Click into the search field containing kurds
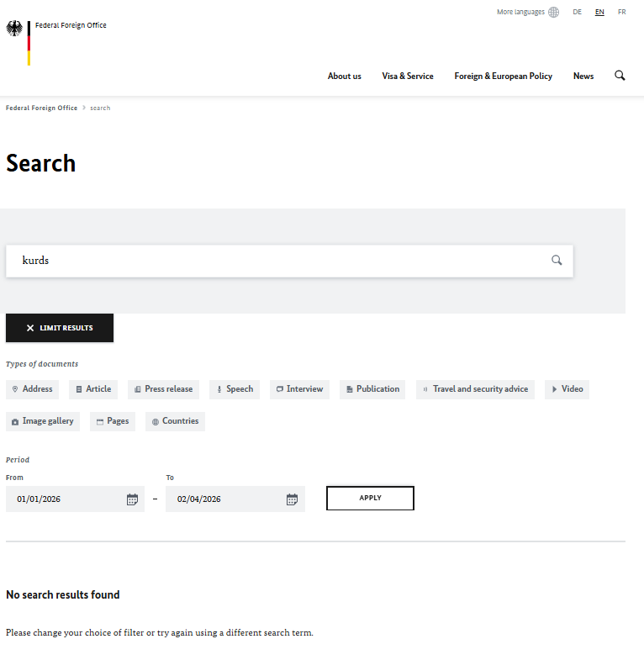644x660 pixels. click(277, 261)
